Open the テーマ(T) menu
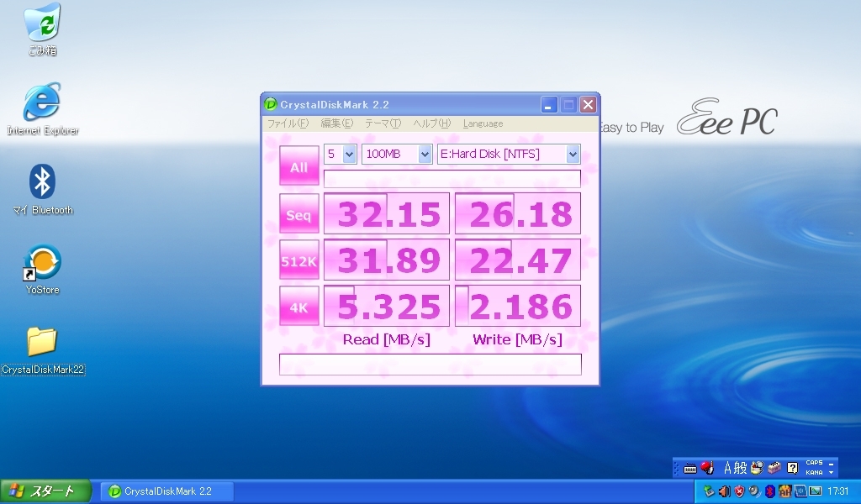The width and height of the screenshot is (861, 504). point(383,123)
